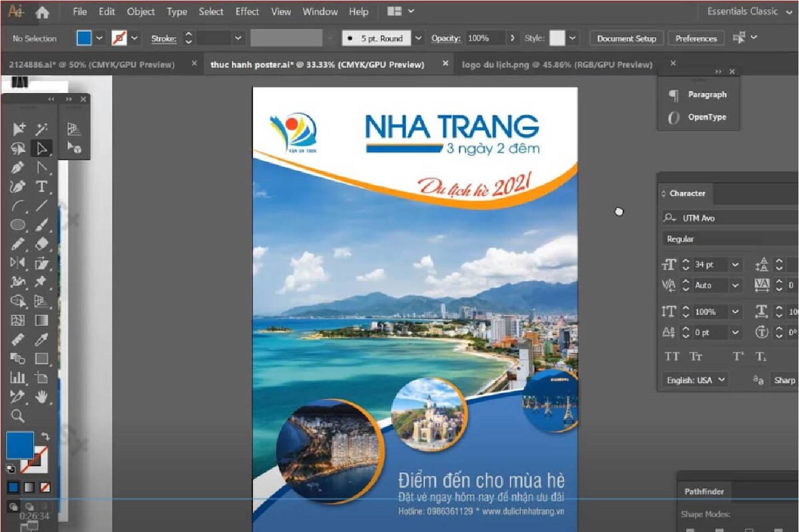Viewport: 799px width, 532px height.
Task: Click the large blue Fill swatch in toolbox
Action: pyautogui.click(x=20, y=445)
